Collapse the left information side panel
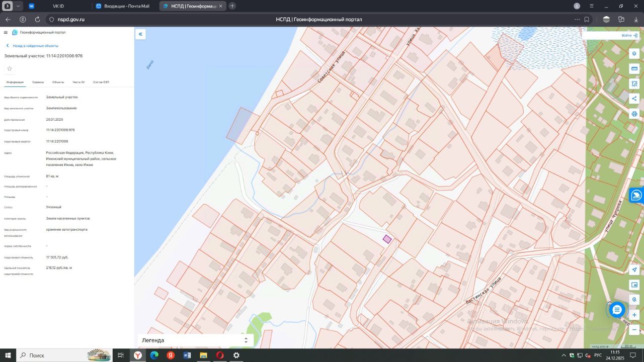Screen dimensions: 644x362 click(x=140, y=34)
